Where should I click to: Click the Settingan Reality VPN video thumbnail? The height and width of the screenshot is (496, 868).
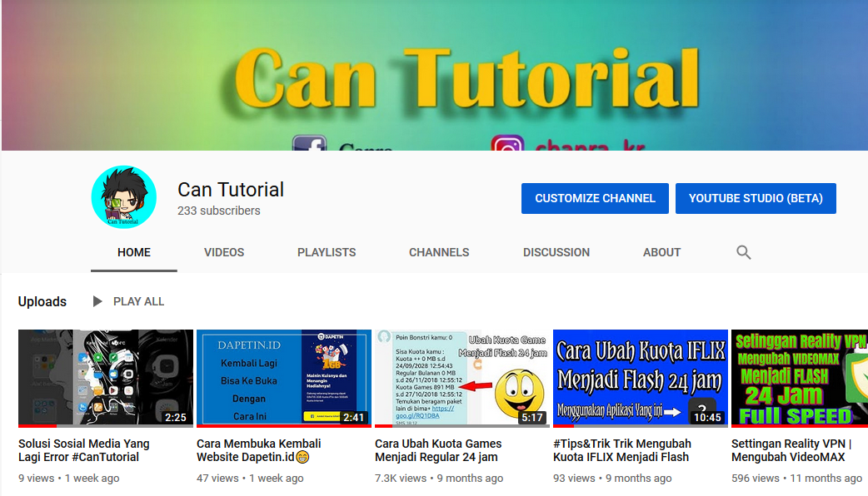tap(799, 378)
